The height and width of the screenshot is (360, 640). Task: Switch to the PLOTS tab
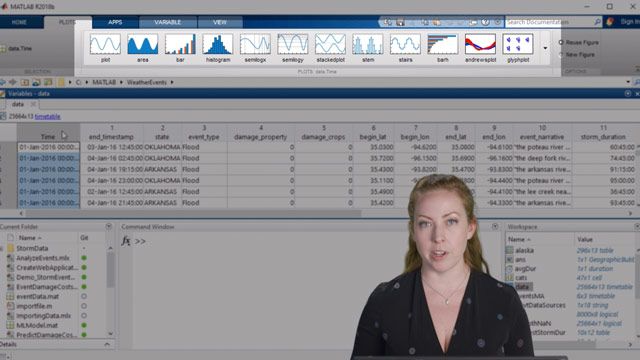[x=67, y=22]
